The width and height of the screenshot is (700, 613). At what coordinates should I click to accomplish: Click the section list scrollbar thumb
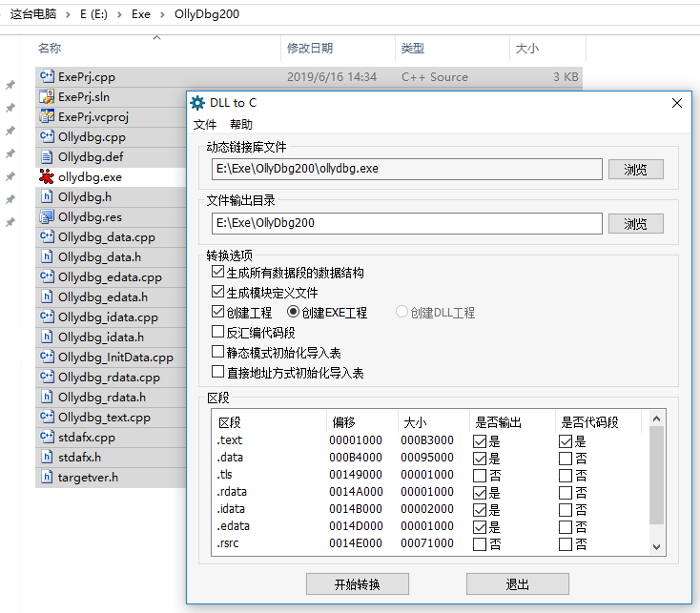tap(656, 475)
